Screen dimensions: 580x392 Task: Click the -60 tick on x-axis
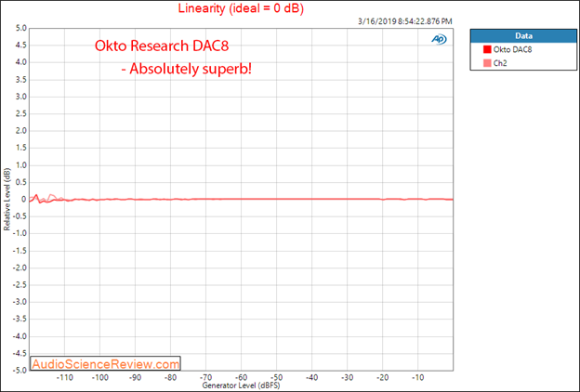tap(241, 377)
